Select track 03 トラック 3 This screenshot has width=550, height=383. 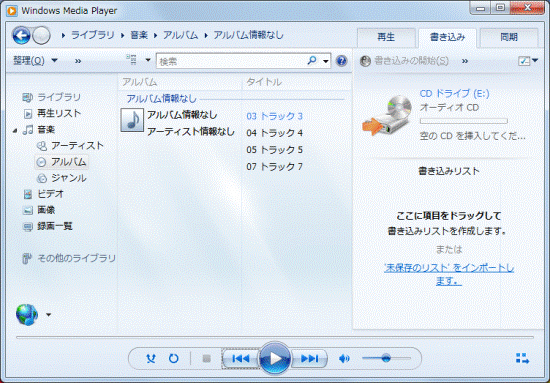pyautogui.click(x=274, y=116)
